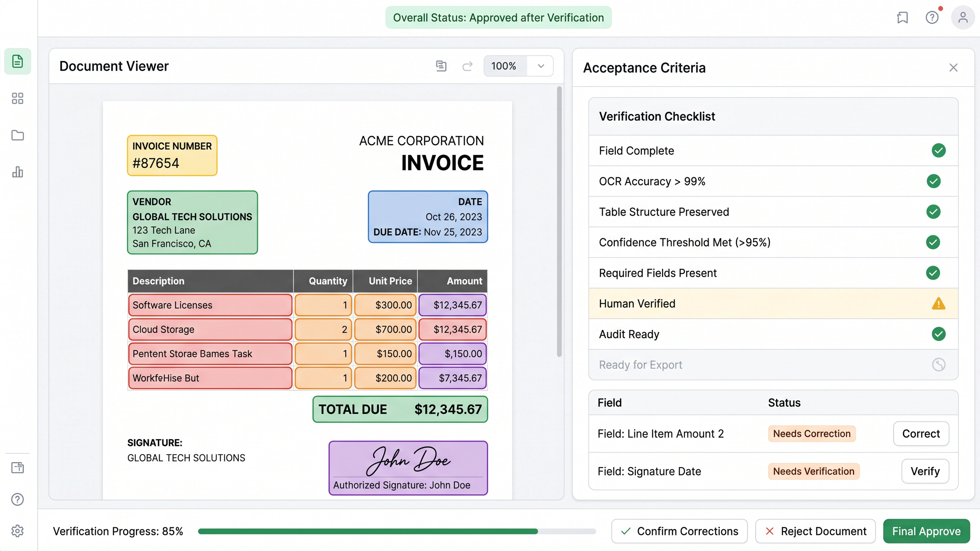Click the Software Licenses description cell

point(210,305)
